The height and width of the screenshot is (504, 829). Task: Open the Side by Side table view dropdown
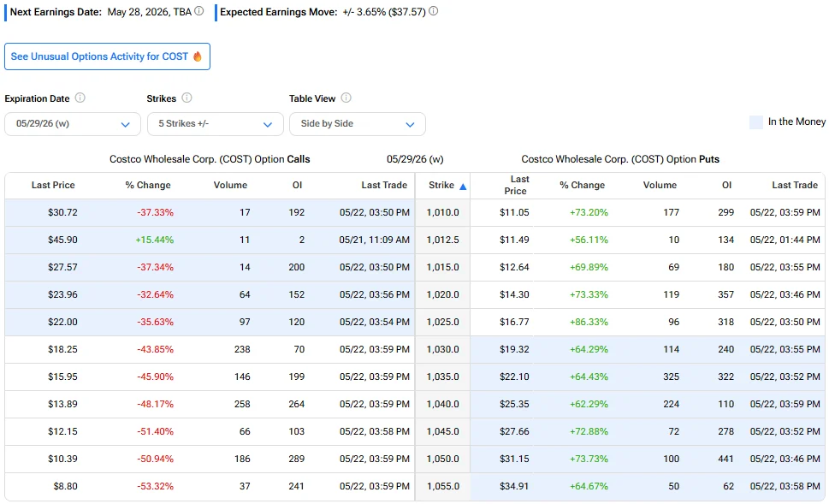click(358, 124)
